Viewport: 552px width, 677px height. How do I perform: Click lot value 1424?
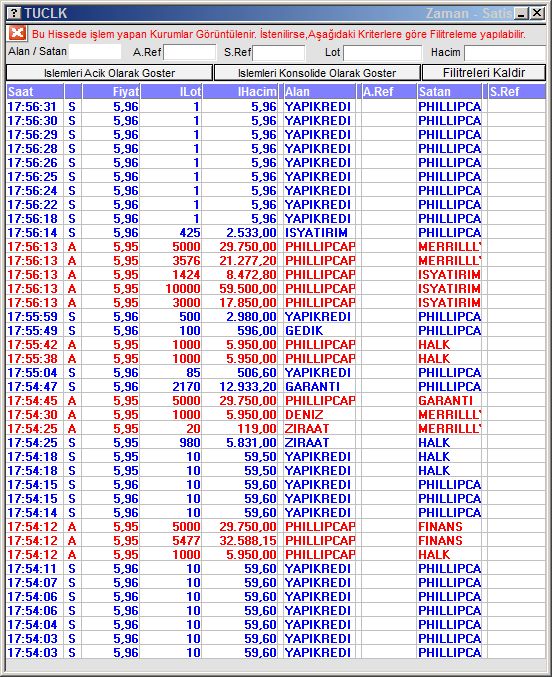pyautogui.click(x=187, y=275)
